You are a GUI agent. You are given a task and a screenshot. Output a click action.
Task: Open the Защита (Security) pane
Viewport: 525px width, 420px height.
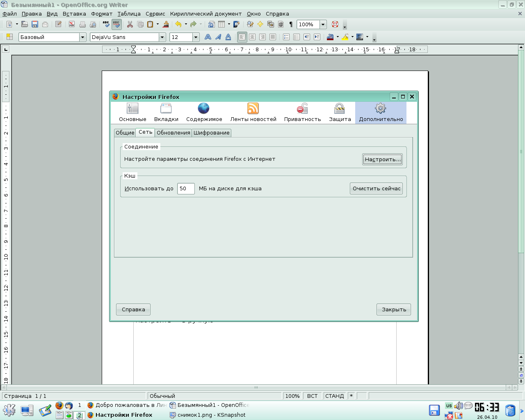[x=340, y=112]
